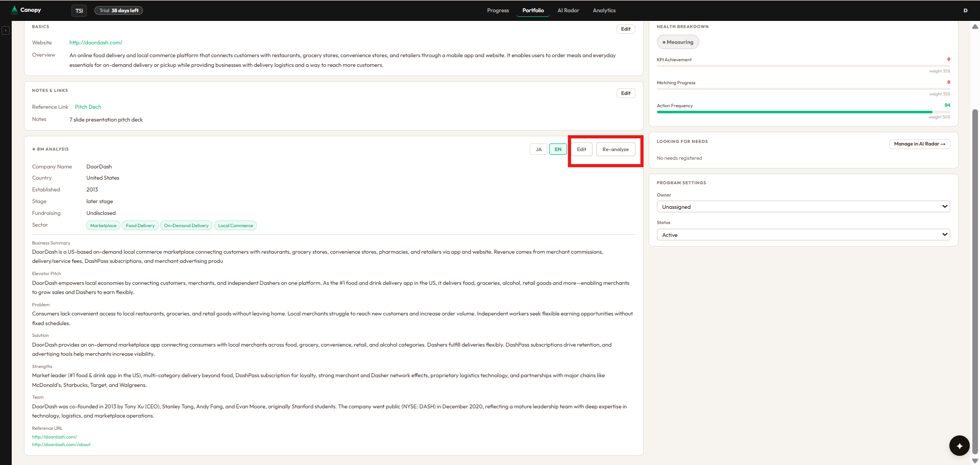Click the Trial 38 days left badge

118,10
